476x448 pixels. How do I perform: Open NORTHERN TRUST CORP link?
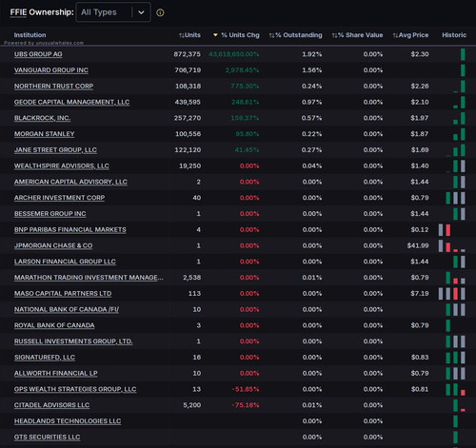(53, 87)
